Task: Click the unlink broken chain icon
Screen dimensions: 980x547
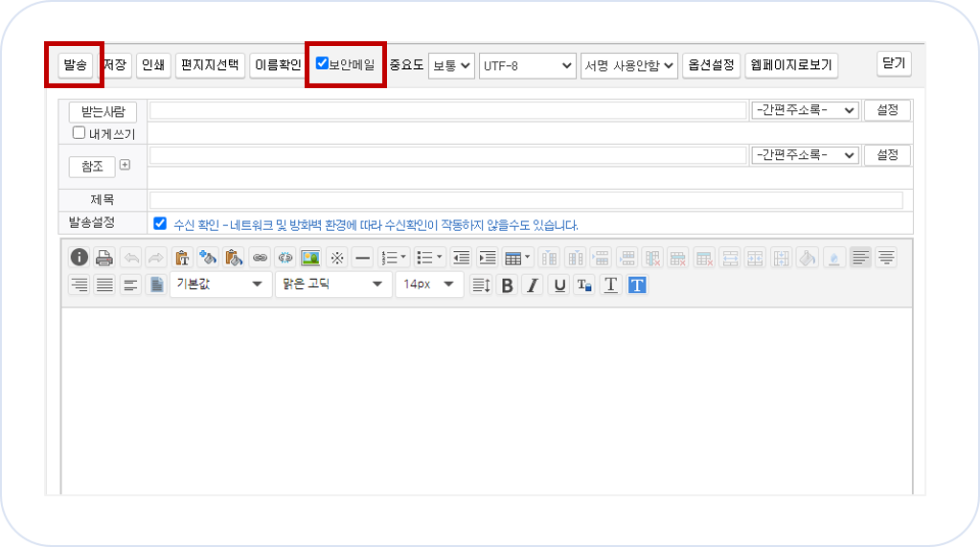Action: click(285, 258)
